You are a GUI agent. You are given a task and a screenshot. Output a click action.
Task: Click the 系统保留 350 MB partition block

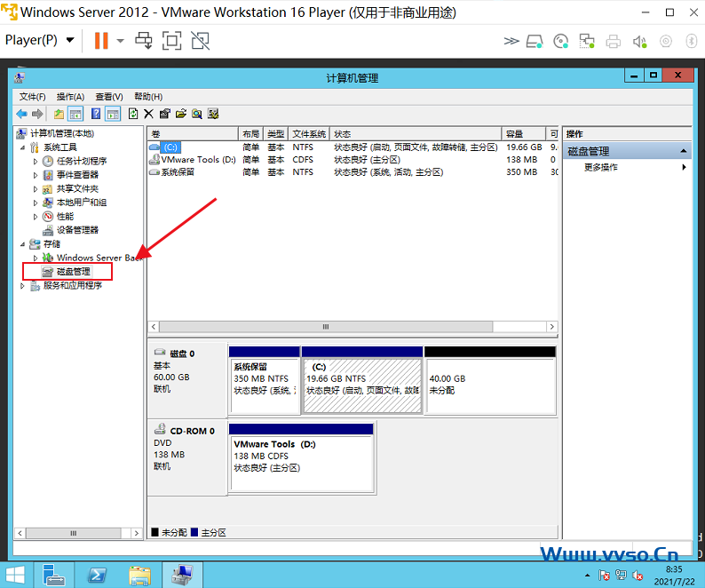click(264, 379)
